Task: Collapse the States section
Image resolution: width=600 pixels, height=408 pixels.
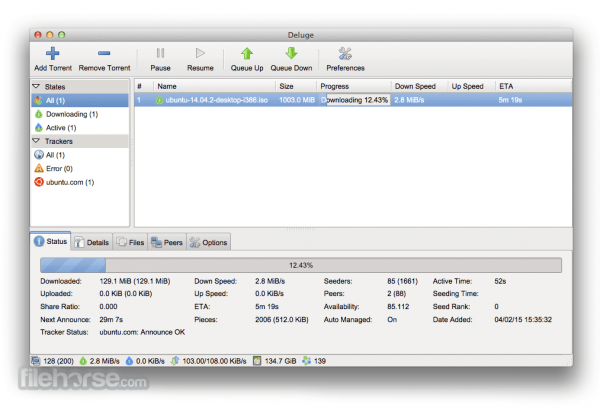Action: [x=36, y=86]
